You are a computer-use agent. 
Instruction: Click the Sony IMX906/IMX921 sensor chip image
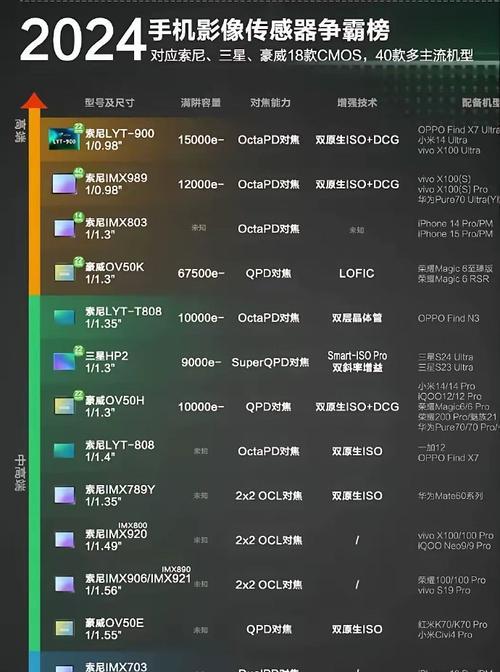point(65,584)
